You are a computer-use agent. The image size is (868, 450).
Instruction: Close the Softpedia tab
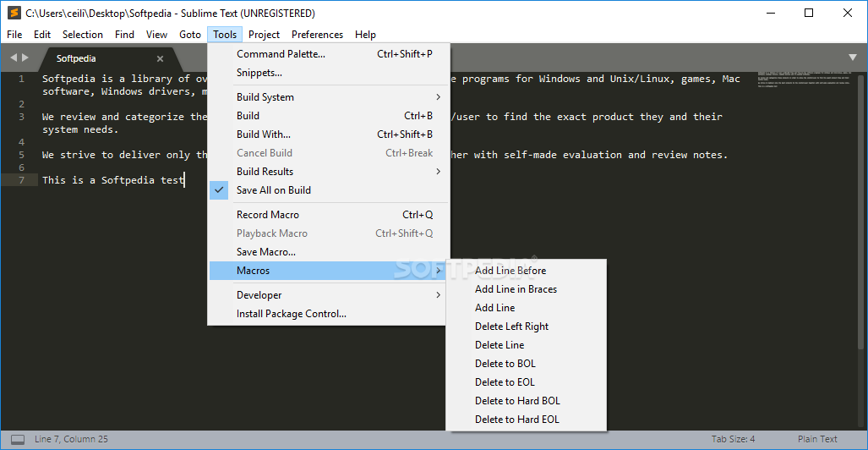(160, 58)
